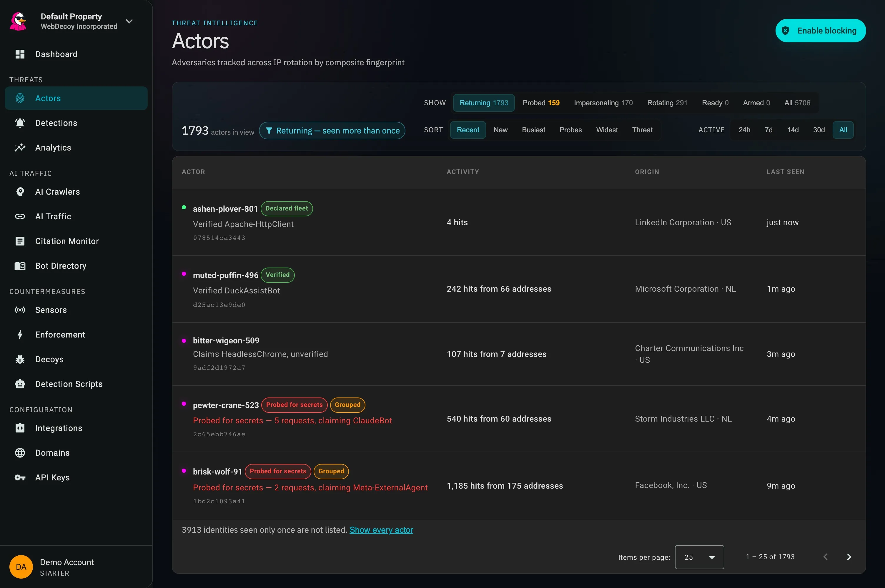Click 'Storm Industries LLC · NL' origin

[x=683, y=419]
